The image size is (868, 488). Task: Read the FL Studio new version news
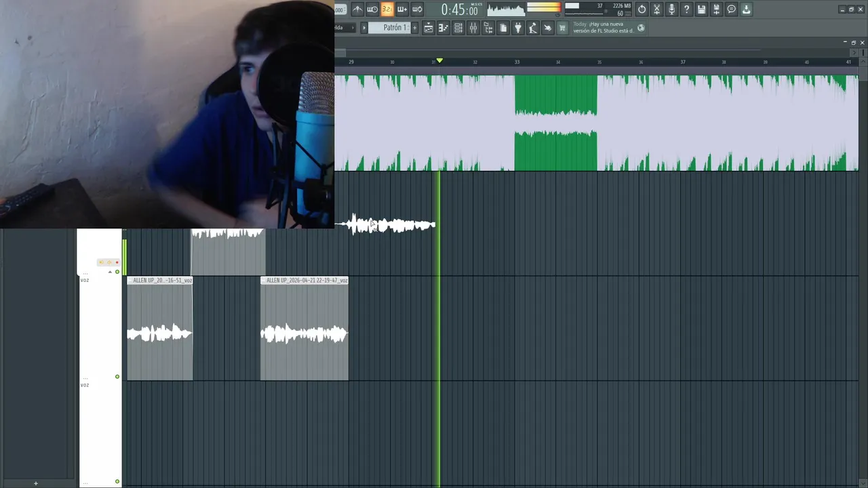(x=604, y=27)
